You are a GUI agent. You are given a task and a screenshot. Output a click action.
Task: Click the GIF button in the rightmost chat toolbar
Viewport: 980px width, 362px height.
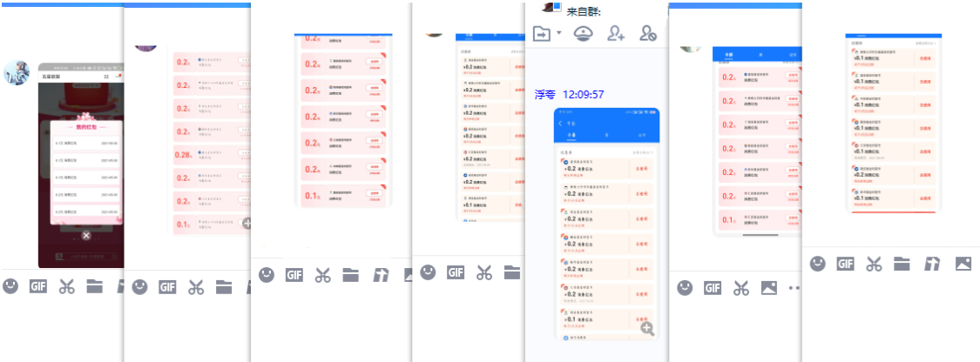click(846, 264)
